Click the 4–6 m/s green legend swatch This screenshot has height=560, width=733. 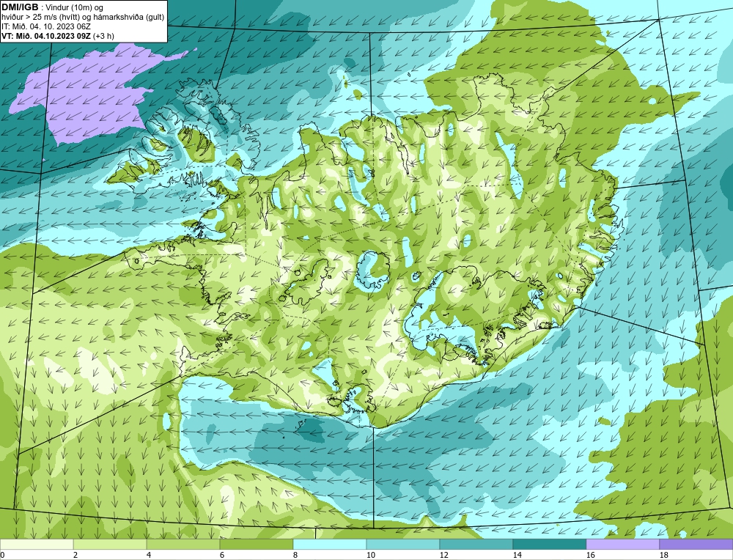point(183,545)
